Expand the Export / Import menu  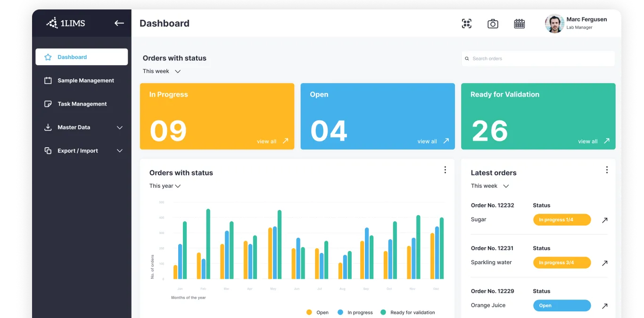click(x=119, y=151)
